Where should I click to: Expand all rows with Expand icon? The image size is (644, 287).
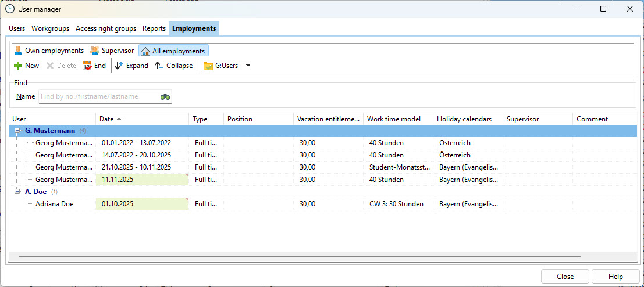(119, 66)
